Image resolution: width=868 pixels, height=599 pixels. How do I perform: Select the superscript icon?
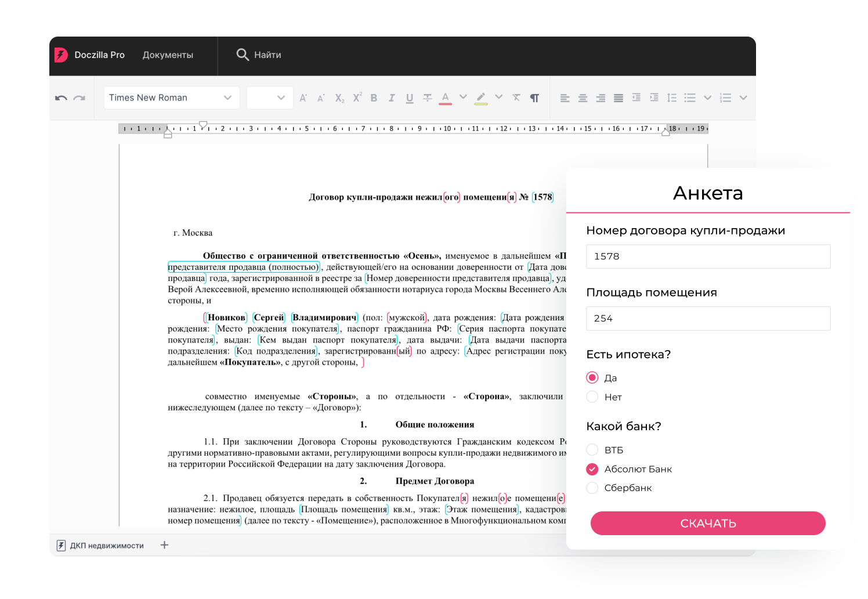coord(357,98)
